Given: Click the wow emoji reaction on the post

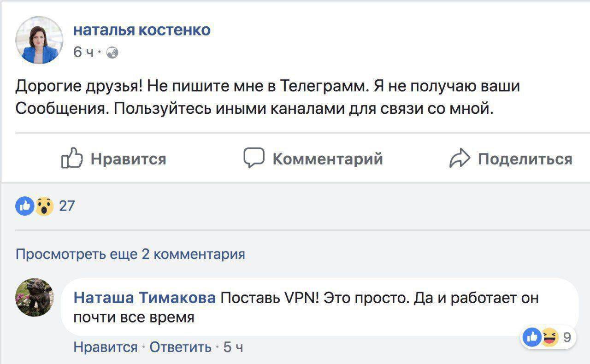Looking at the screenshot, I should (x=44, y=206).
